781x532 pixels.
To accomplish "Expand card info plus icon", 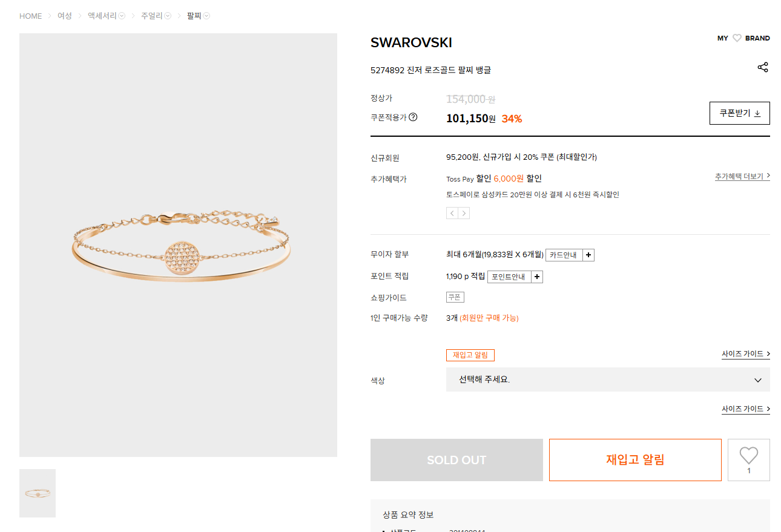I will [x=588, y=255].
